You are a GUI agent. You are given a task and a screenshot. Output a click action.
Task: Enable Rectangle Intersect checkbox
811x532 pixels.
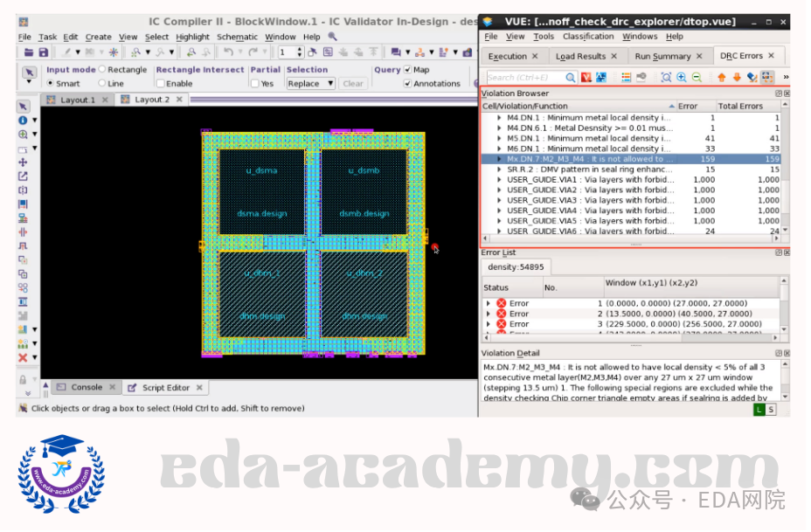coord(162,84)
